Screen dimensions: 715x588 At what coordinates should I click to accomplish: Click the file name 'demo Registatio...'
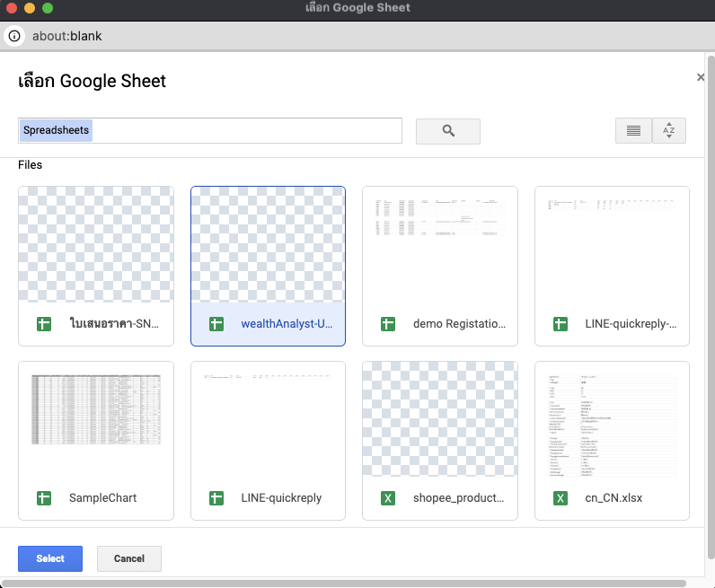[459, 324]
